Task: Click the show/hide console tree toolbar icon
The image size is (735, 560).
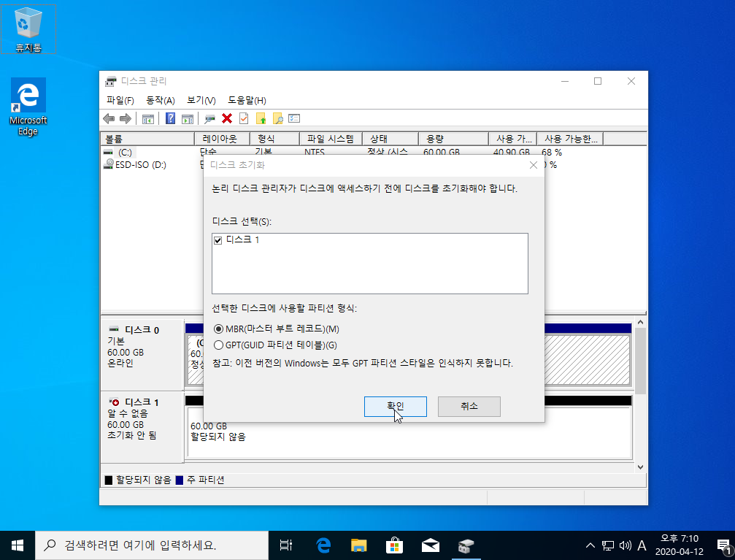Action: point(147,119)
